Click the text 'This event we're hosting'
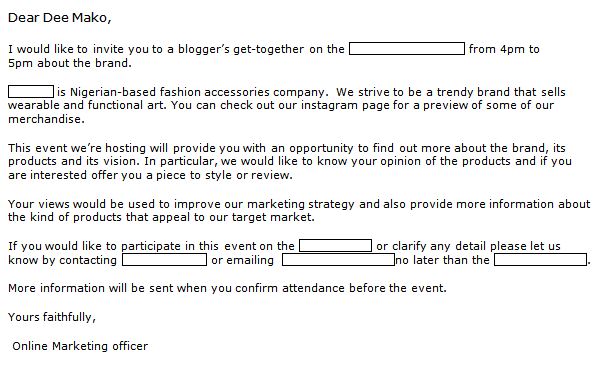Viewport: 597px width, 367px height. click(x=77, y=148)
